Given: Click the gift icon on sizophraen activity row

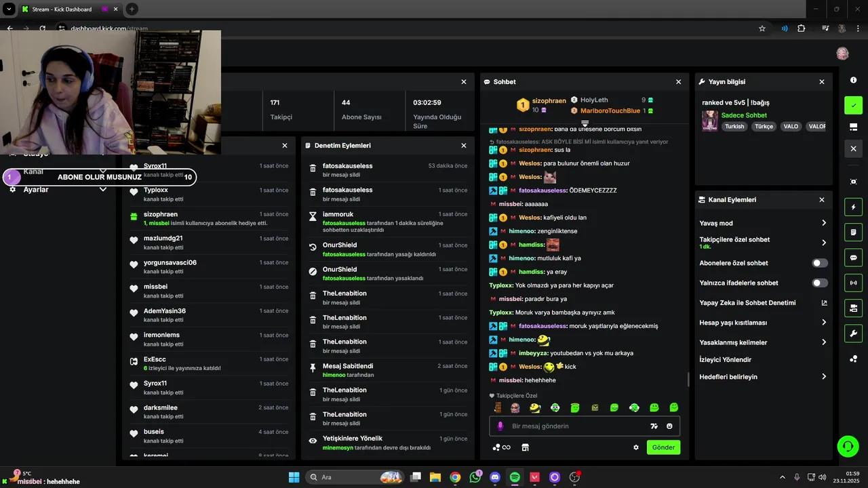Looking at the screenshot, I should click(x=134, y=217).
